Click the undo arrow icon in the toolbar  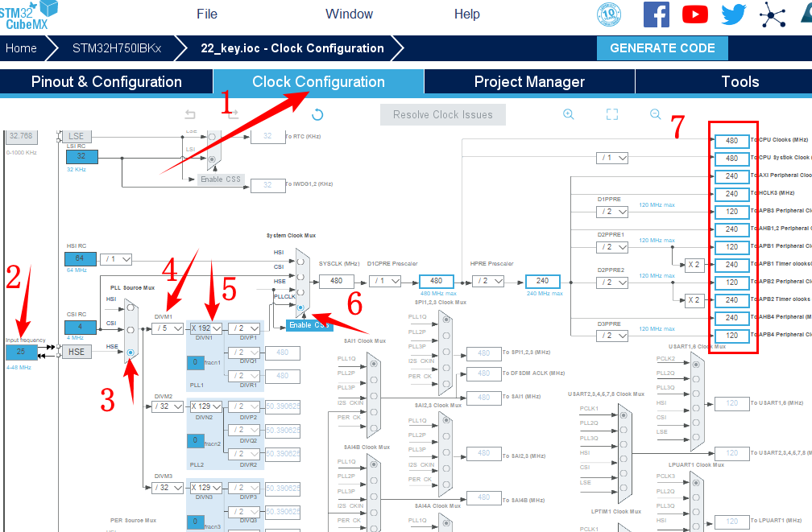coord(190,114)
